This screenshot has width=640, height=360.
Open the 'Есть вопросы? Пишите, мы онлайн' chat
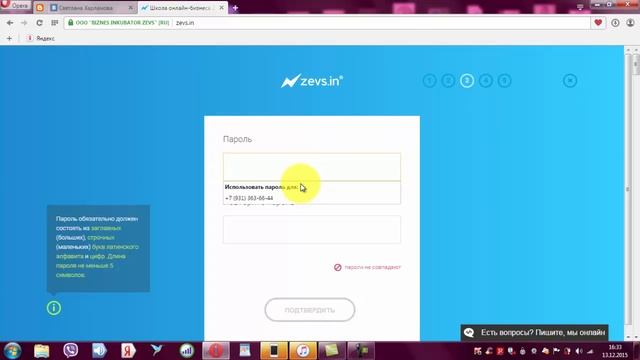535,333
